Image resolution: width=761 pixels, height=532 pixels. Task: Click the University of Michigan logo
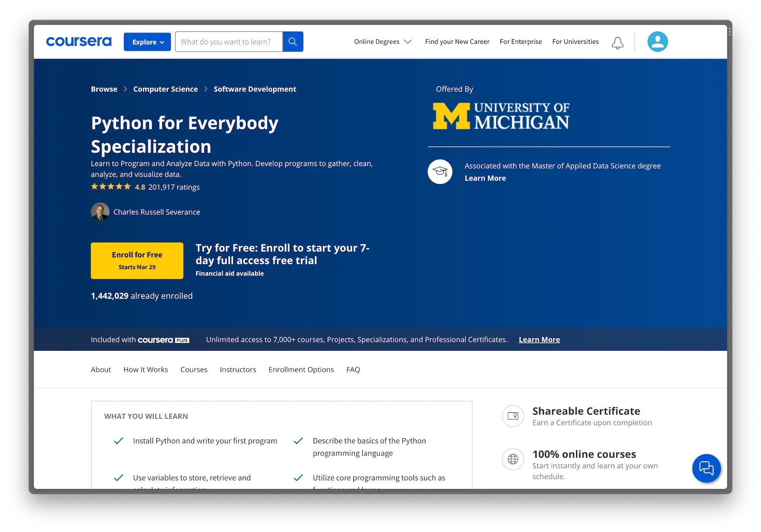tap(501, 116)
